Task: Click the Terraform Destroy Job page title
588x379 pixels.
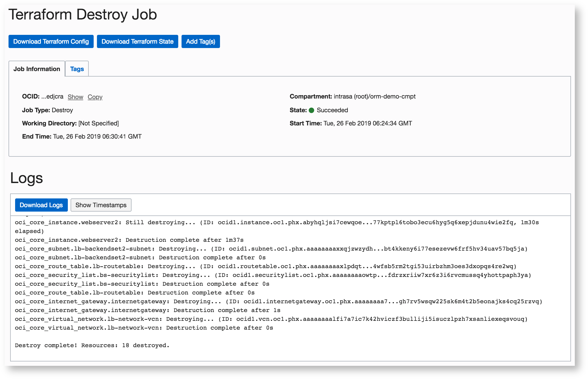Action: point(83,15)
